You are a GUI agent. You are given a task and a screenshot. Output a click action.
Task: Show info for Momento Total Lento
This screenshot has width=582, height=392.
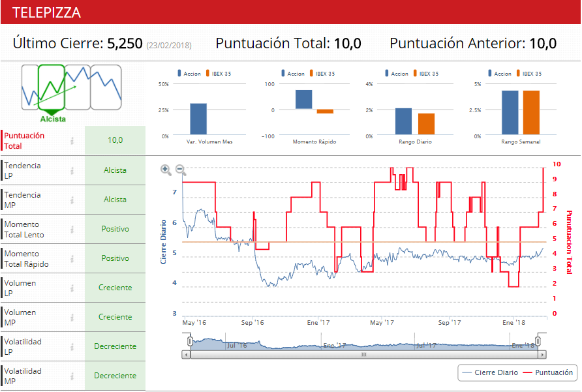[72, 230]
